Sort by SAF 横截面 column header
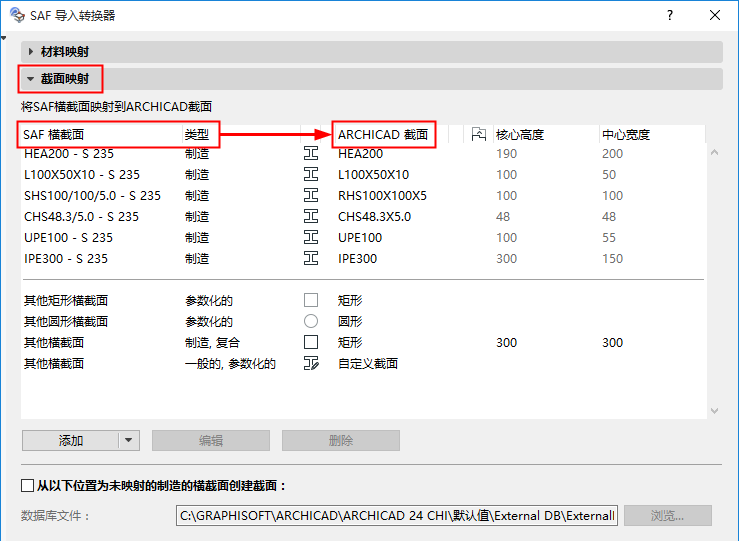The height and width of the screenshot is (541, 739). (101, 134)
